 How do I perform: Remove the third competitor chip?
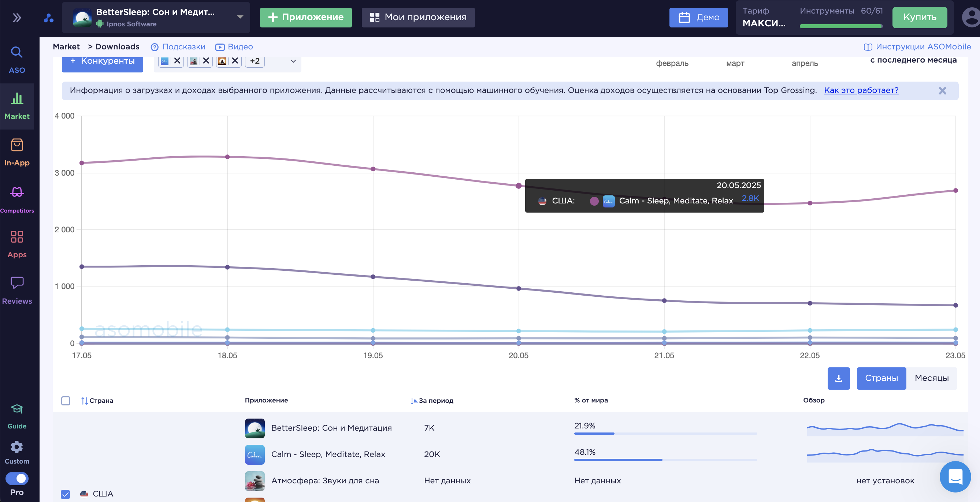tap(235, 61)
